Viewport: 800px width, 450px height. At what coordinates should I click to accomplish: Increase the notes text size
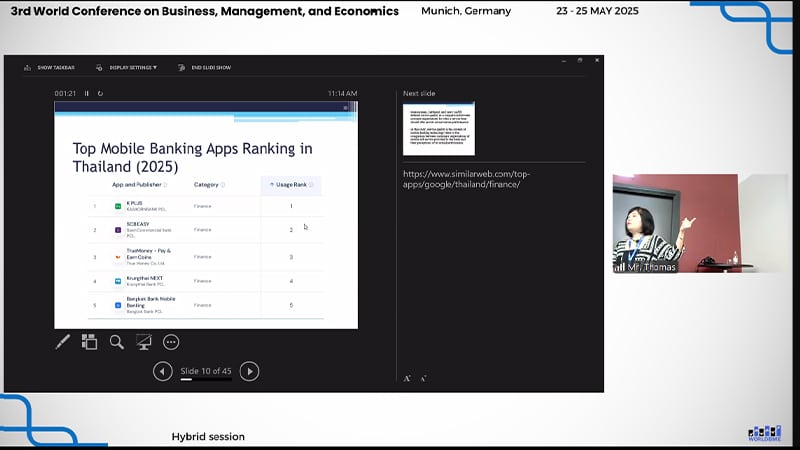click(407, 378)
